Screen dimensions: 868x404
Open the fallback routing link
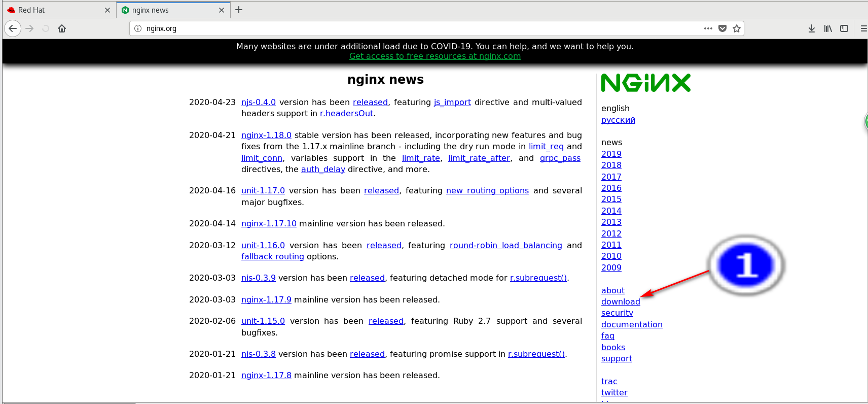coord(273,257)
